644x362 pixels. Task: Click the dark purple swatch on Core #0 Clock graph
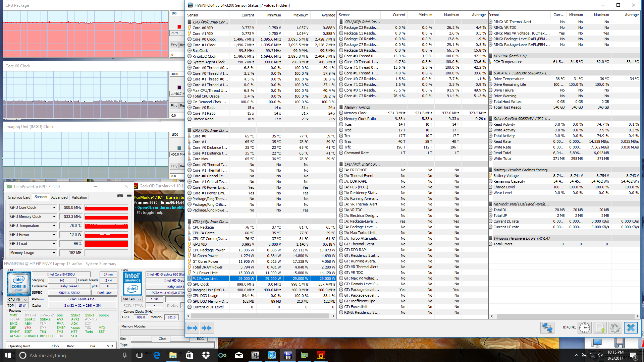(179, 87)
